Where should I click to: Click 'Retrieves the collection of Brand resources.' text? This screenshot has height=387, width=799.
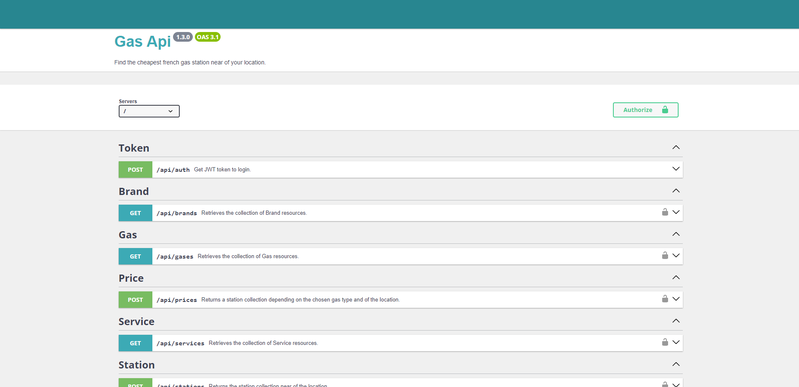[254, 213]
